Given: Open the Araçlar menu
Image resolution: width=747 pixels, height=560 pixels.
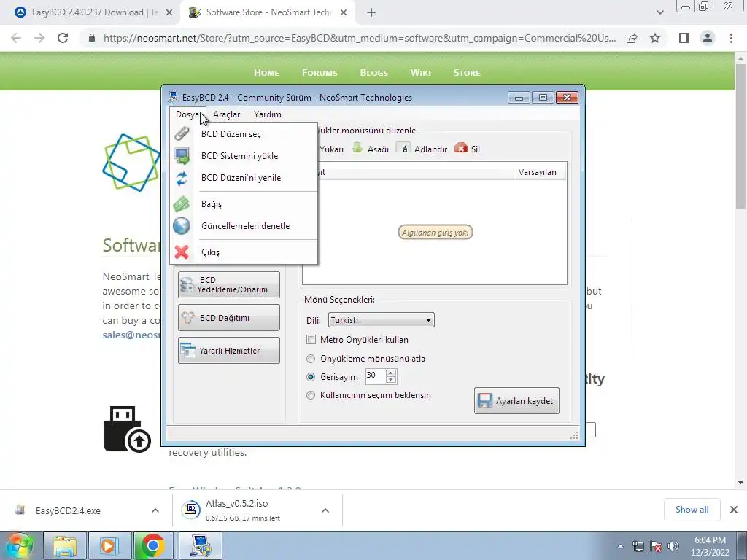Looking at the screenshot, I should tap(226, 114).
